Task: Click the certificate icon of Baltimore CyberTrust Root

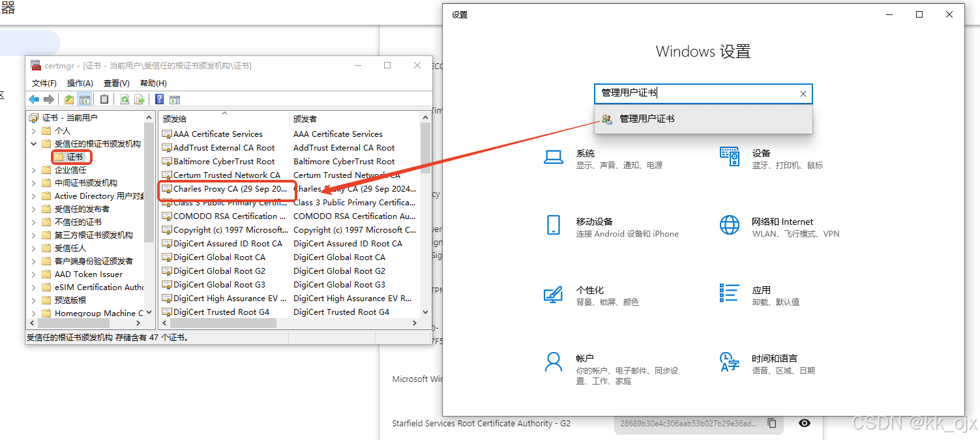Action: tap(167, 162)
